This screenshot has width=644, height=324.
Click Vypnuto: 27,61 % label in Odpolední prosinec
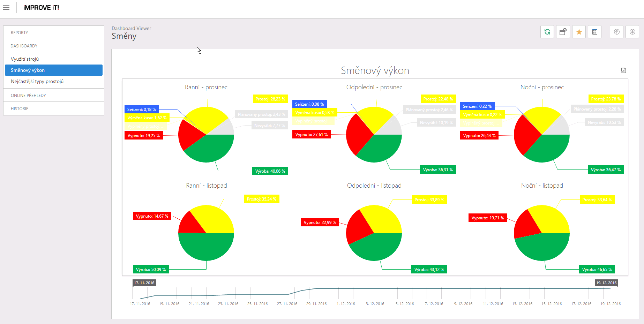click(x=311, y=135)
